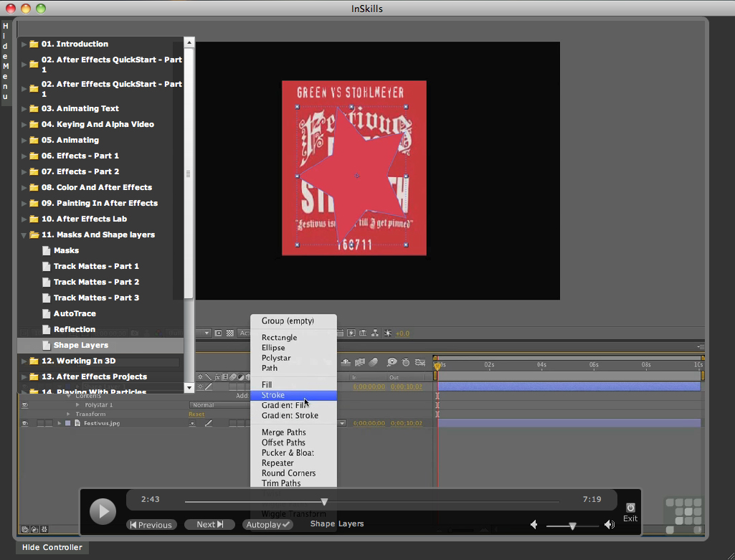The image size is (735, 560).
Task: Collapse the 11. Masks And Shape layers folder
Action: [24, 235]
